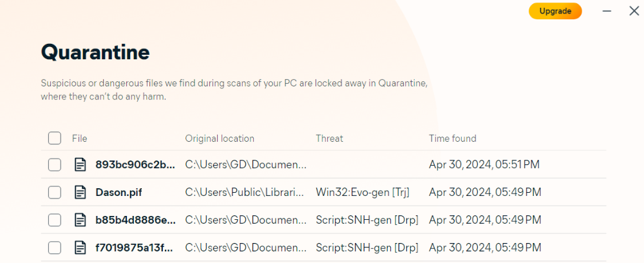Select the Dason.pif checkbox
Image resolution: width=644 pixels, height=263 pixels.
[x=55, y=192]
